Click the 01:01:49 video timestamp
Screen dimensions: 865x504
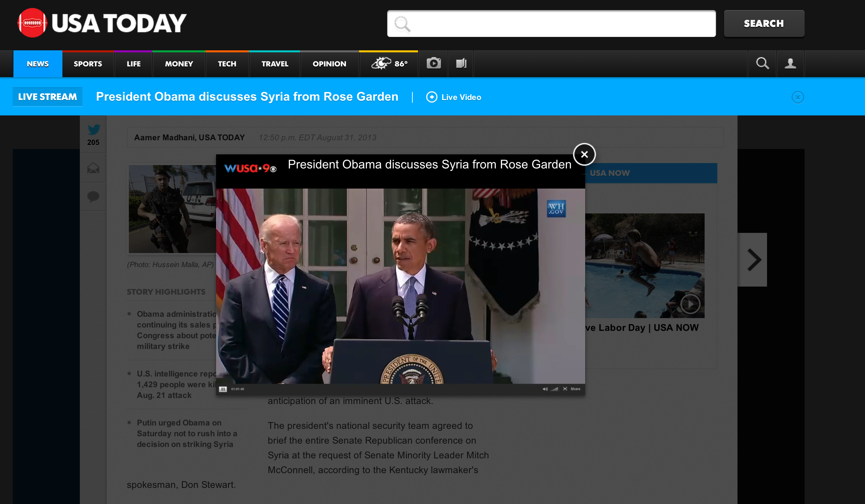(x=238, y=389)
